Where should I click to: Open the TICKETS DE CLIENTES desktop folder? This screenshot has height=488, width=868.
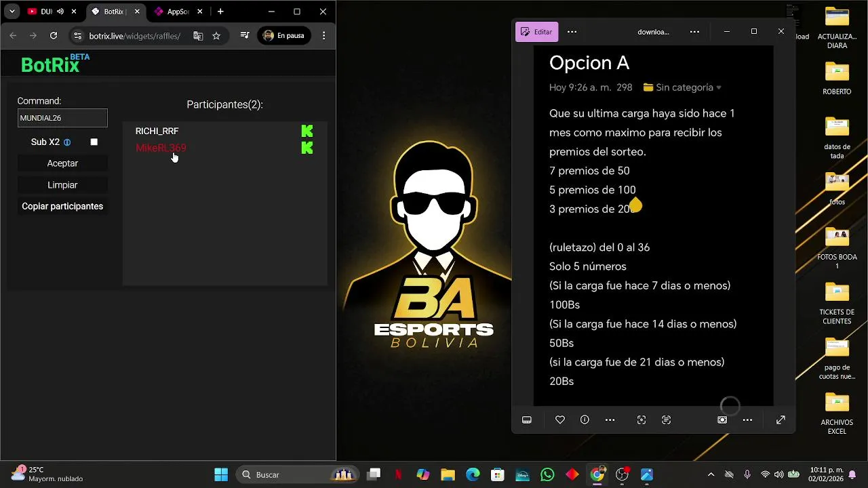[x=837, y=304]
